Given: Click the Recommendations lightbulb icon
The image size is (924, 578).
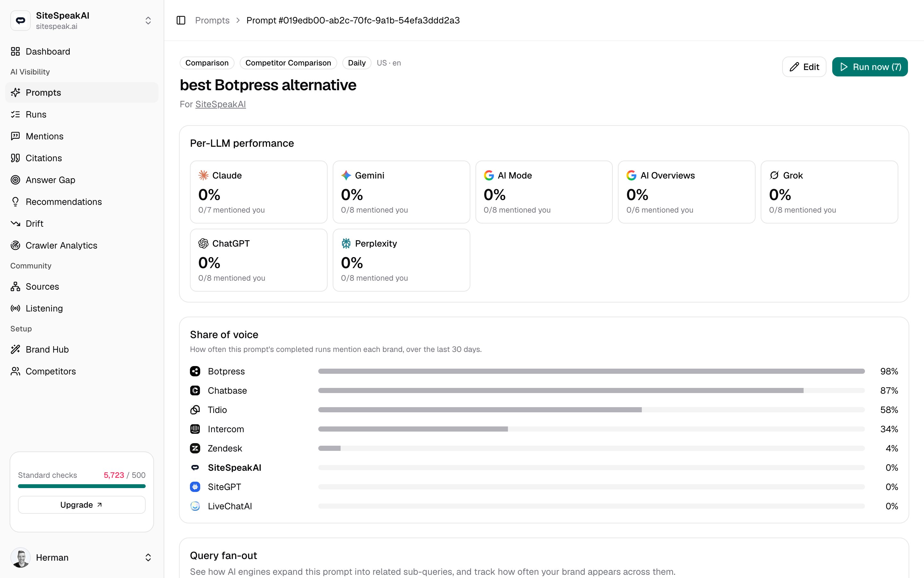Looking at the screenshot, I should (x=15, y=201).
